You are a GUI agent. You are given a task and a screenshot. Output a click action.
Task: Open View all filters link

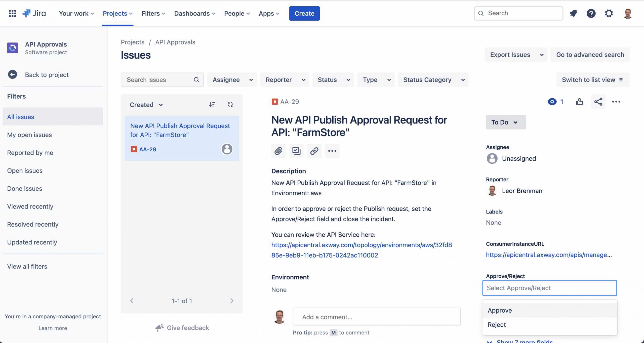[27, 266]
